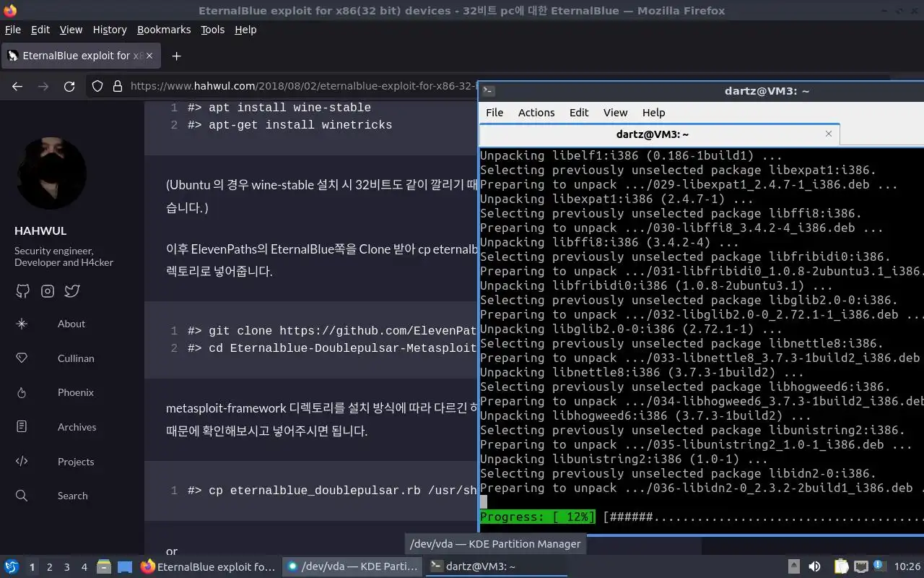Click the 'apt install wine-stable' code line
This screenshot has height=578, width=924.
(x=279, y=108)
